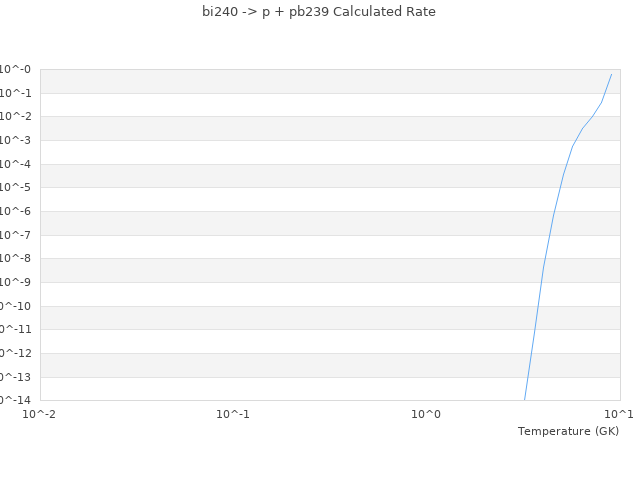The image size is (640, 480).
Task: Click the 10^-0 y-axis tick label
Action: 16,70
